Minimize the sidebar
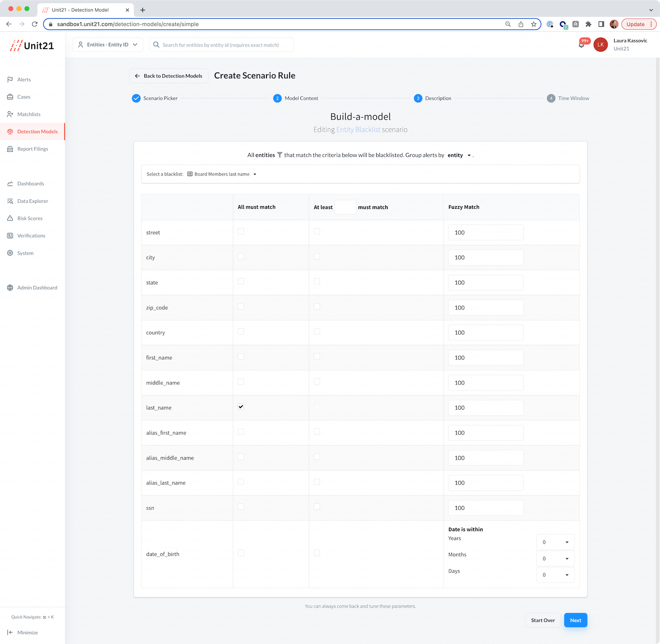This screenshot has height=644, width=660. point(23,632)
